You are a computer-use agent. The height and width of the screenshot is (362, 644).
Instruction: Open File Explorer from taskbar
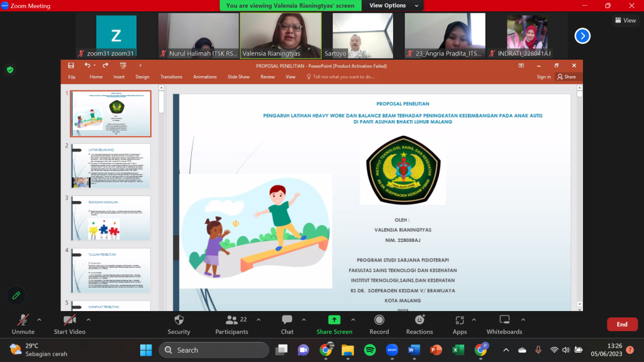point(348,350)
